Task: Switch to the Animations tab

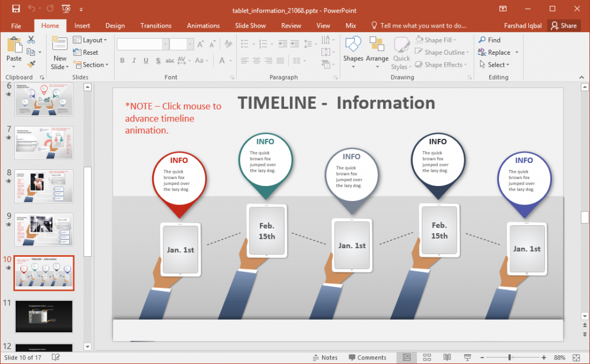Action: (x=203, y=25)
